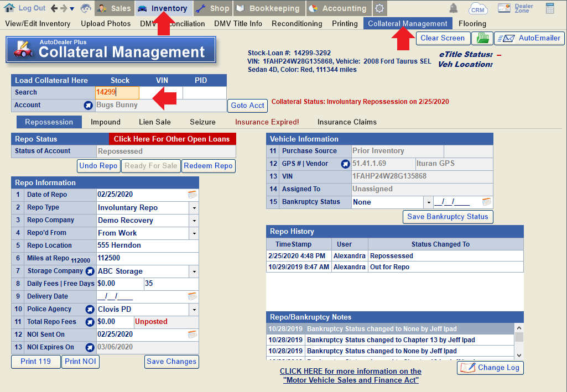Screen dimensions: 567x392
Task: Click the Stock search input field
Action: pyautogui.click(x=117, y=92)
